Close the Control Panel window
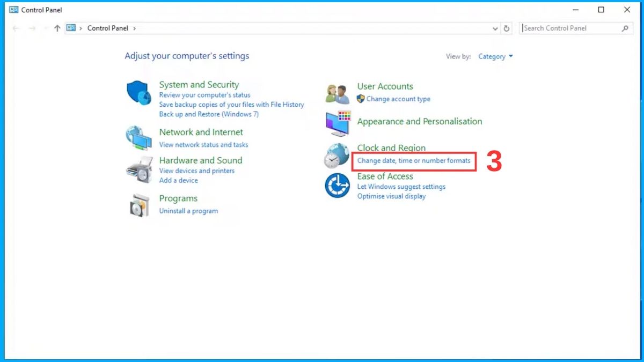 (627, 10)
